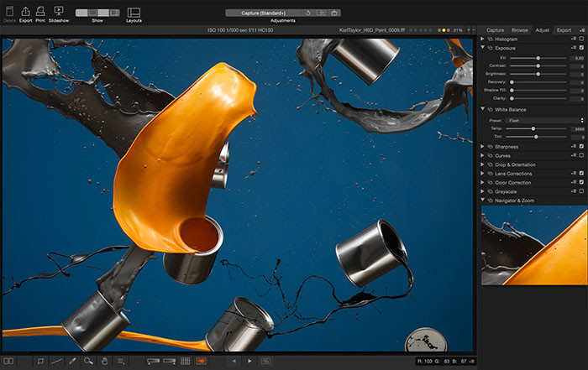
Task: Click the Contrast slider handle
Action: pyautogui.click(x=538, y=66)
